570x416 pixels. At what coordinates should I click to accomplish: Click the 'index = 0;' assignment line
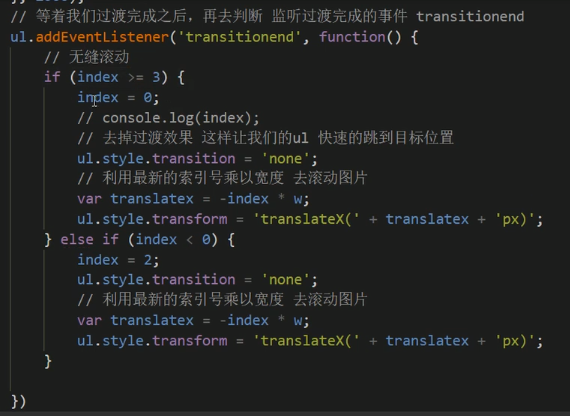[118, 97]
